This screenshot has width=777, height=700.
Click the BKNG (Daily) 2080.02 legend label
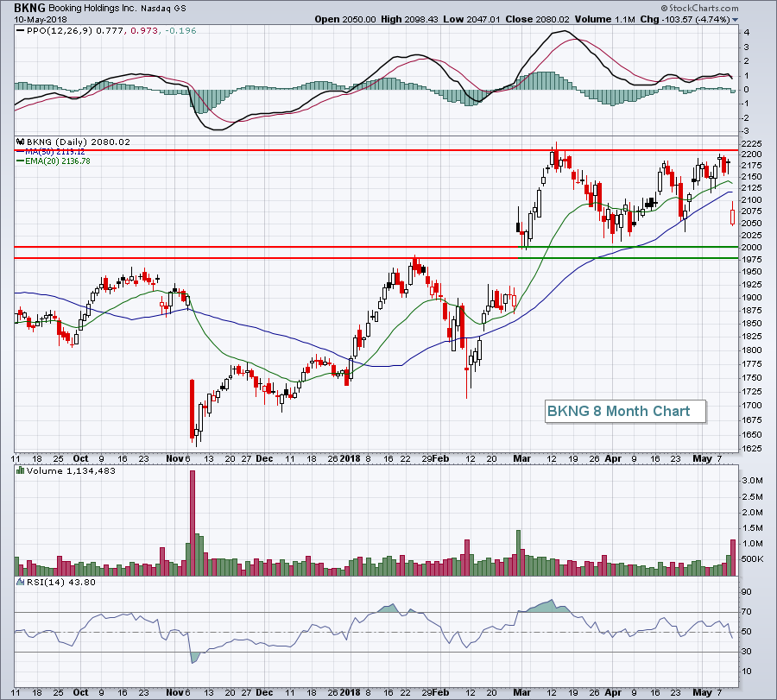point(79,142)
